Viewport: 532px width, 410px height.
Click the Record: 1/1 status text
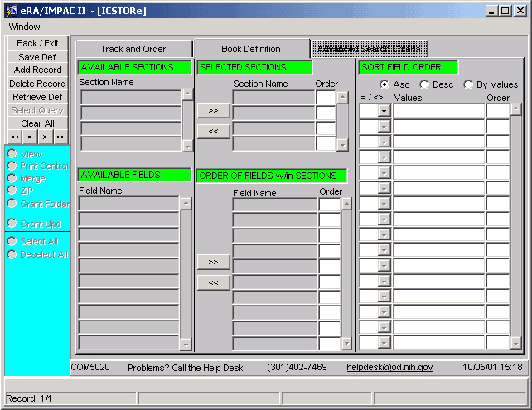click(29, 398)
